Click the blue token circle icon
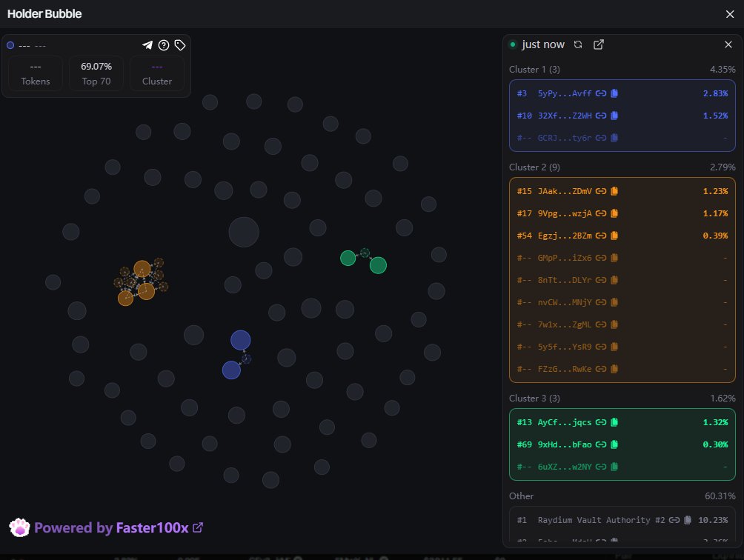 click(10, 45)
